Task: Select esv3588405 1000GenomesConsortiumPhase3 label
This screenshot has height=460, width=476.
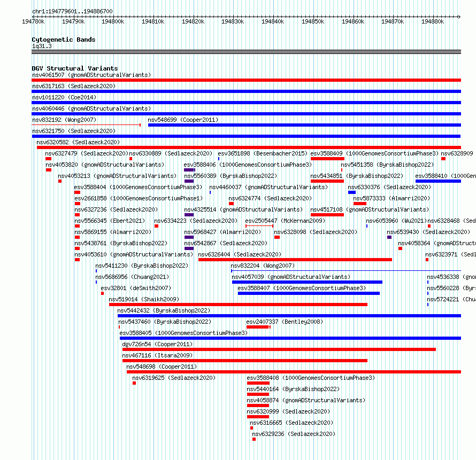Action: pyautogui.click(x=183, y=333)
